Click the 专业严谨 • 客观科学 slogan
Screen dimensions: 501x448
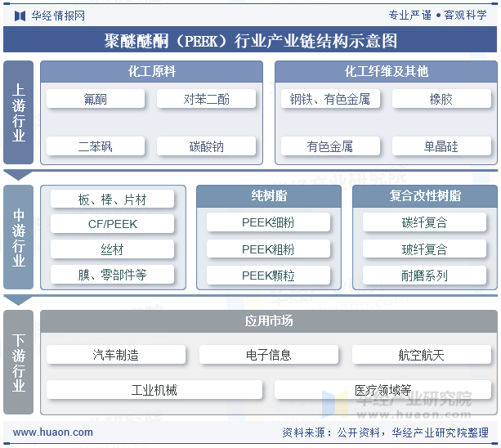point(438,15)
